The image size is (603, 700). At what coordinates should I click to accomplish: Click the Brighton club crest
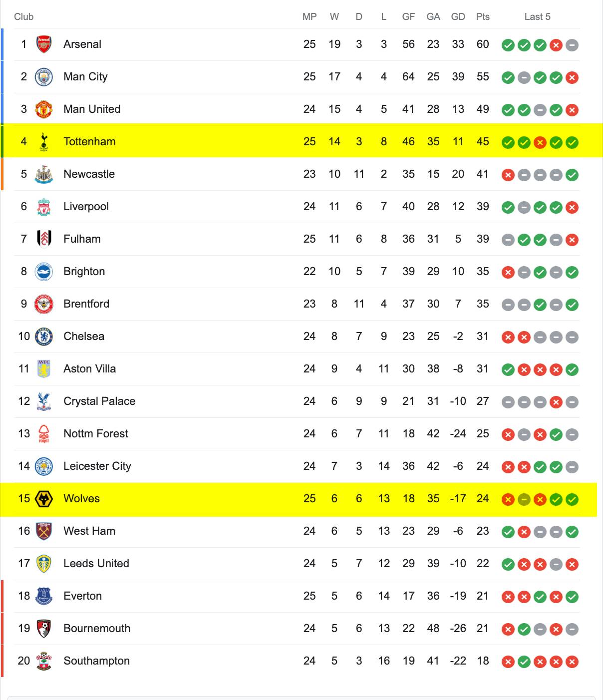(44, 272)
